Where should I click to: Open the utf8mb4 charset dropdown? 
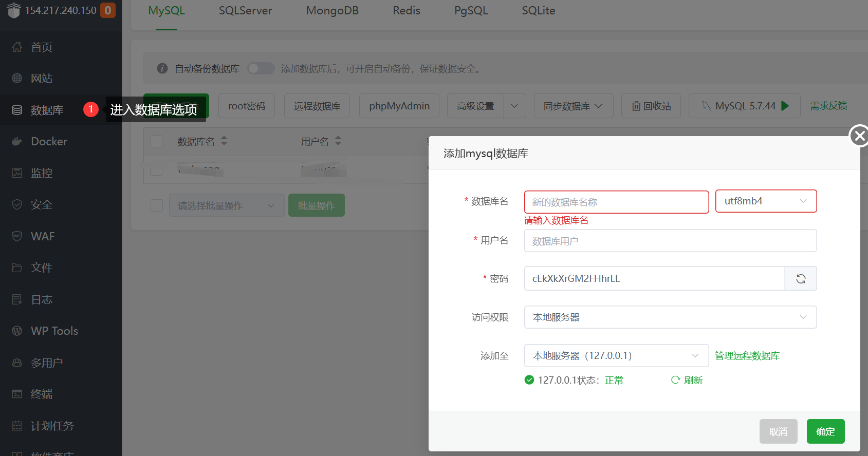tap(766, 201)
